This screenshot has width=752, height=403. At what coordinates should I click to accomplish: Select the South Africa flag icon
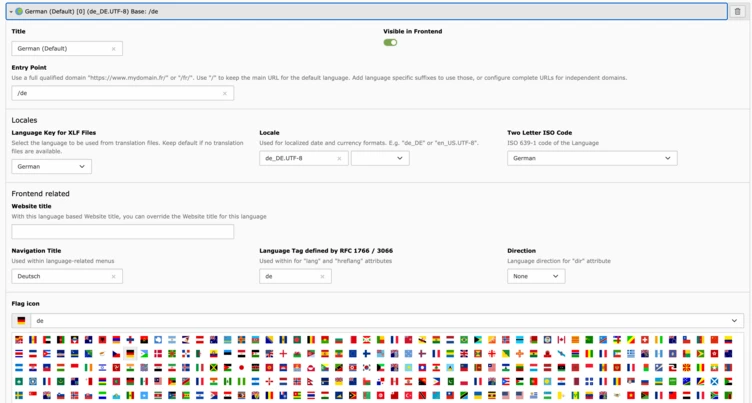714,395
